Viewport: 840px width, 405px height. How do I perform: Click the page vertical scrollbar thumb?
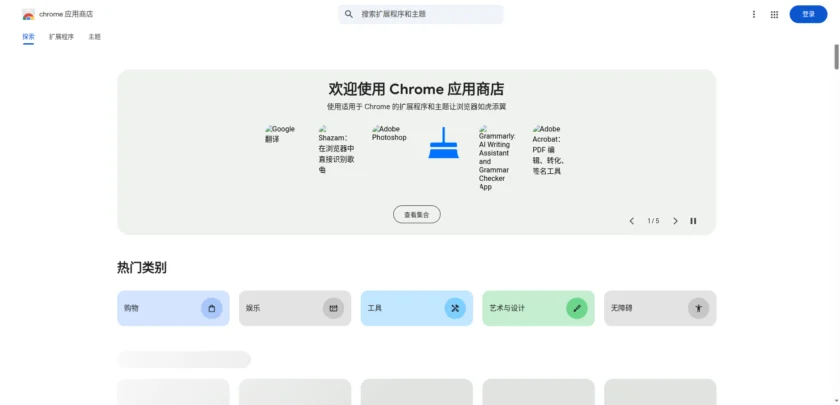pos(836,57)
